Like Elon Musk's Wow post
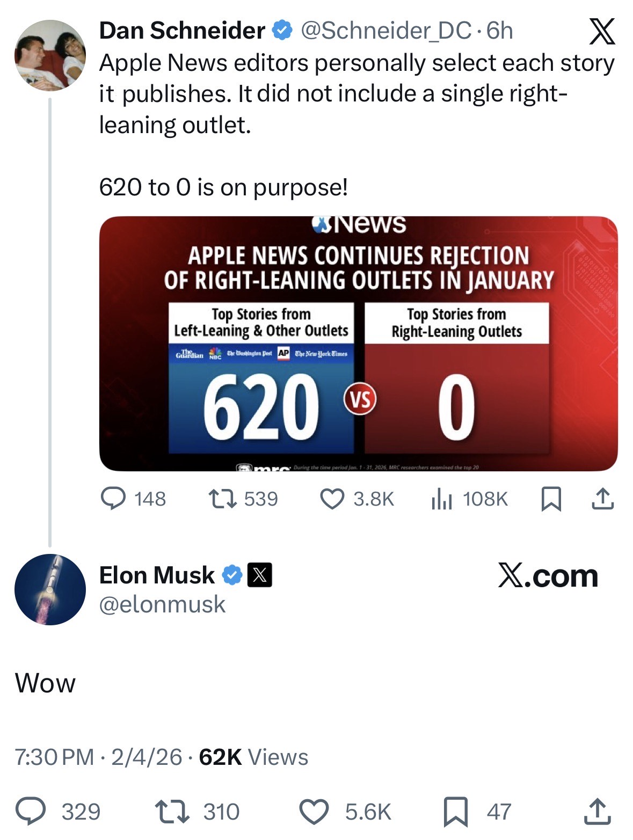The height and width of the screenshot is (840, 633). pos(314,811)
